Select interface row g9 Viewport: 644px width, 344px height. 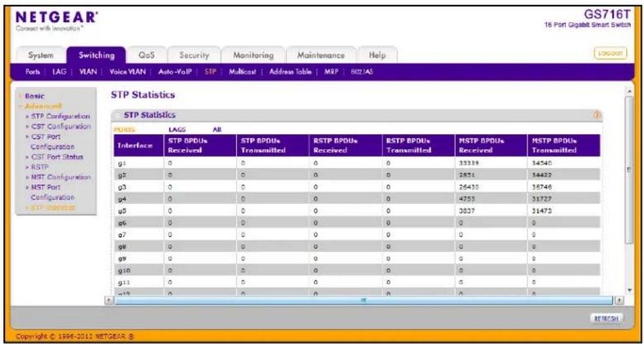[x=357, y=260]
